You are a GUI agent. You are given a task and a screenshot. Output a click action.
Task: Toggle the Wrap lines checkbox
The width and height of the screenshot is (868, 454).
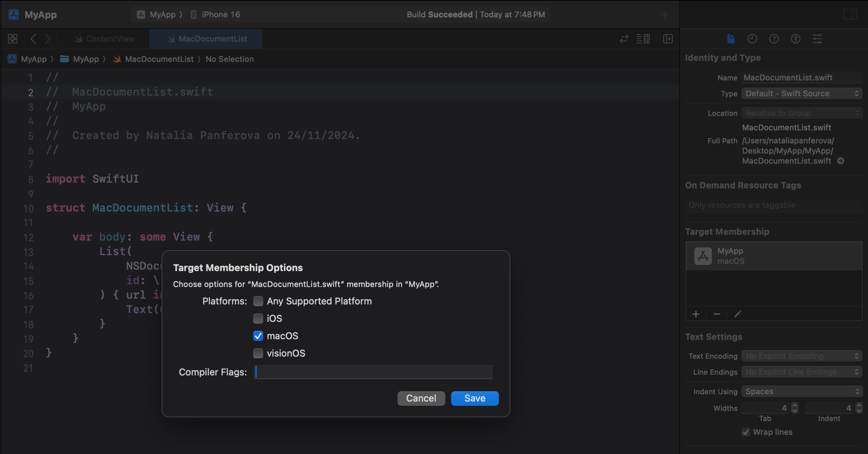(746, 432)
